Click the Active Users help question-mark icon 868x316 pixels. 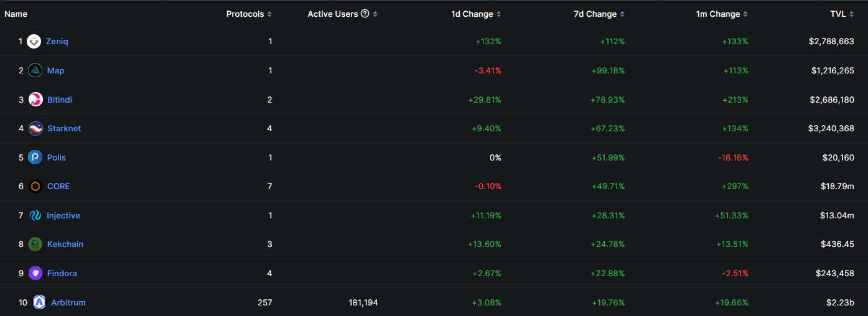click(365, 14)
